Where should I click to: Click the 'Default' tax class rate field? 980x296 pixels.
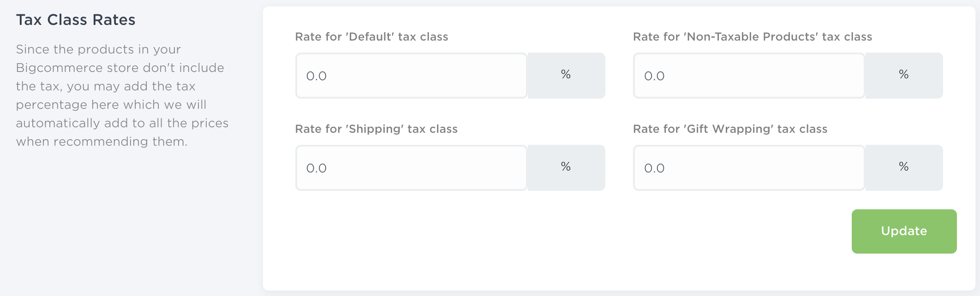411,76
